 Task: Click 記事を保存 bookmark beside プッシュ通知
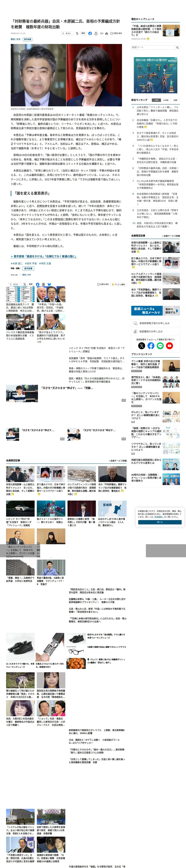[x=103, y=284]
